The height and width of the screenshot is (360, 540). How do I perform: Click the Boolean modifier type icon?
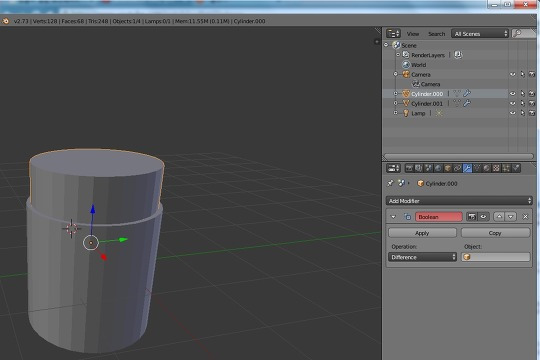pyautogui.click(x=407, y=217)
